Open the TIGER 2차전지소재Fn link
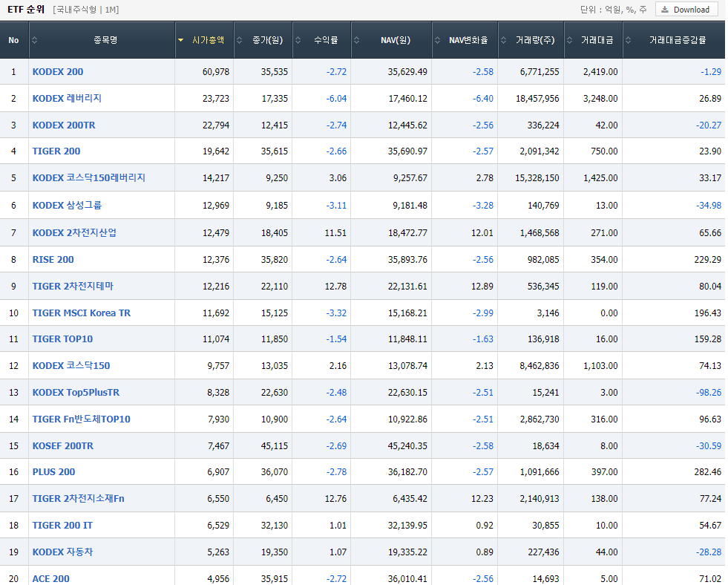This screenshot has height=585, width=728. click(x=79, y=499)
